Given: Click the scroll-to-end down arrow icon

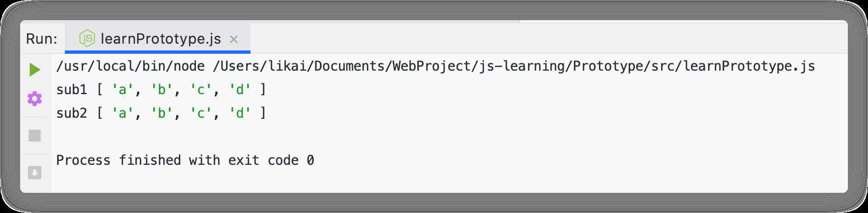Looking at the screenshot, I should (x=35, y=173).
